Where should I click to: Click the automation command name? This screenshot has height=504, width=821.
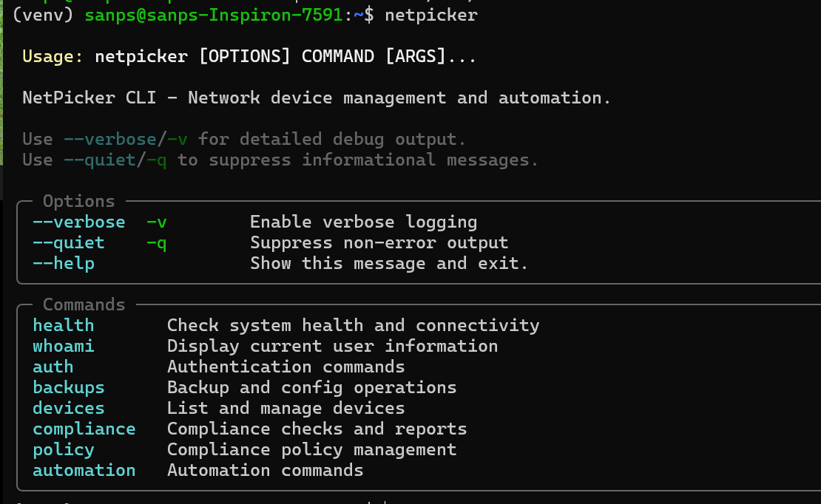pyautogui.click(x=84, y=470)
